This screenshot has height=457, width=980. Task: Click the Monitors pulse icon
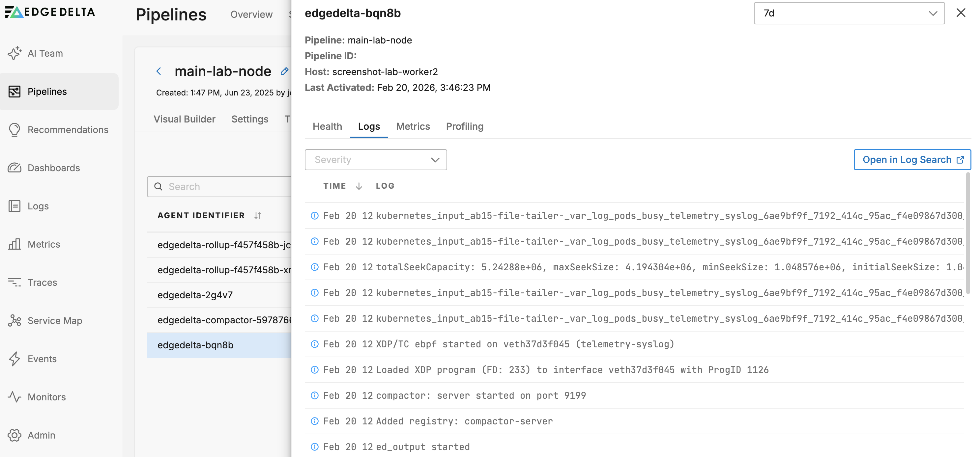pyautogui.click(x=14, y=396)
